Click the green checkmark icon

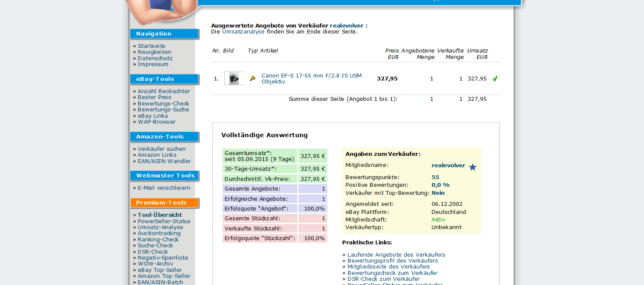495,78
